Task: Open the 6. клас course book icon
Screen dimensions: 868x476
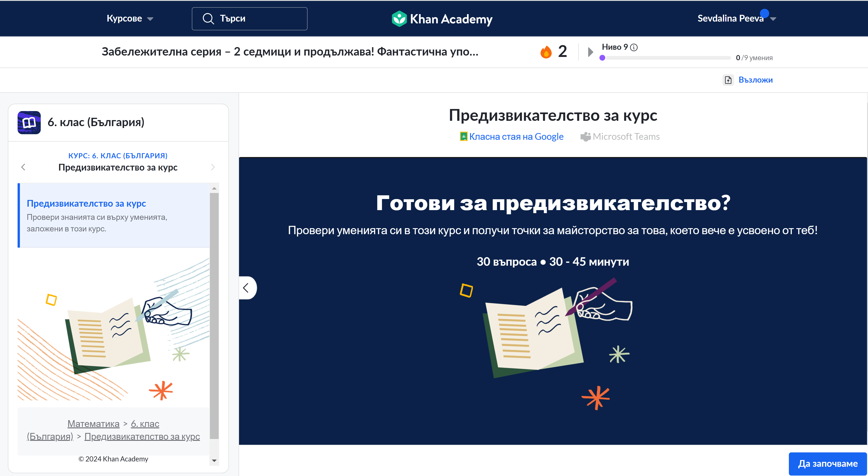Action: (x=29, y=122)
